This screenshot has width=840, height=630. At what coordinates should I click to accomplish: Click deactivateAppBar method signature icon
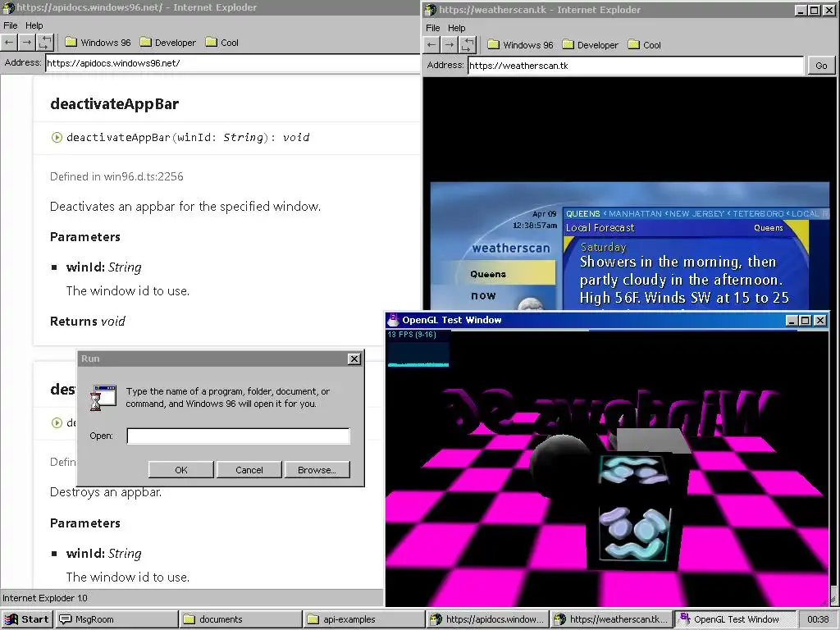click(57, 138)
